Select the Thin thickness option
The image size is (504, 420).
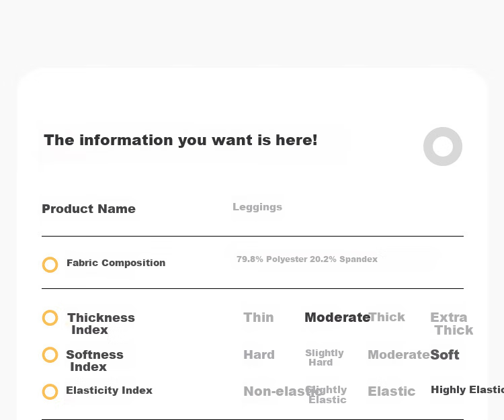[259, 317]
